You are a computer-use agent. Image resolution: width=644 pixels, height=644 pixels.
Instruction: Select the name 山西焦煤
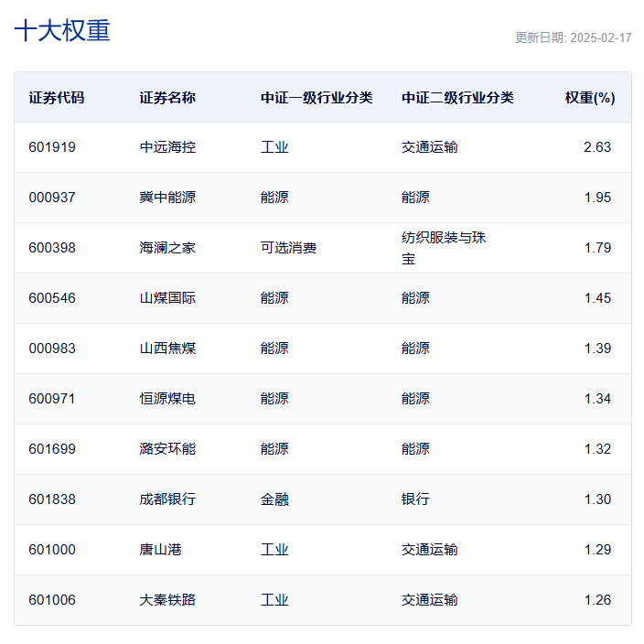coord(167,349)
